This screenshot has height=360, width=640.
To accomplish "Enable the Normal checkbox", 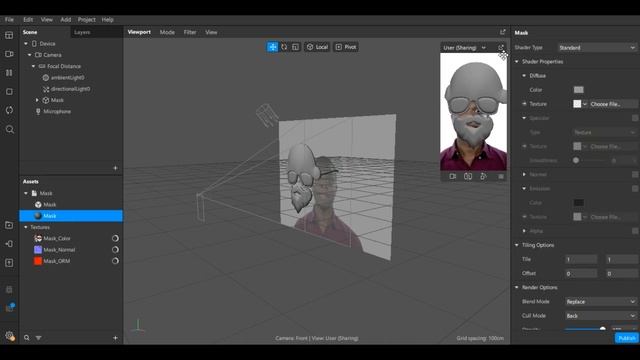I will click(x=635, y=174).
